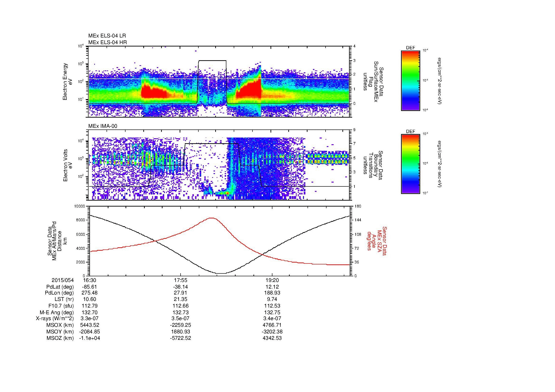Click the 'M-E Ang (deg)' row label
555x392 pixels.
pos(57,312)
